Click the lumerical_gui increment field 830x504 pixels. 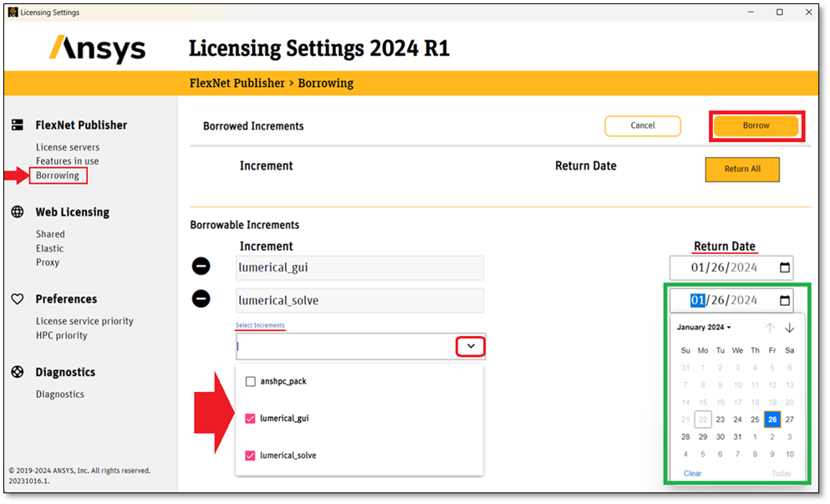359,268
